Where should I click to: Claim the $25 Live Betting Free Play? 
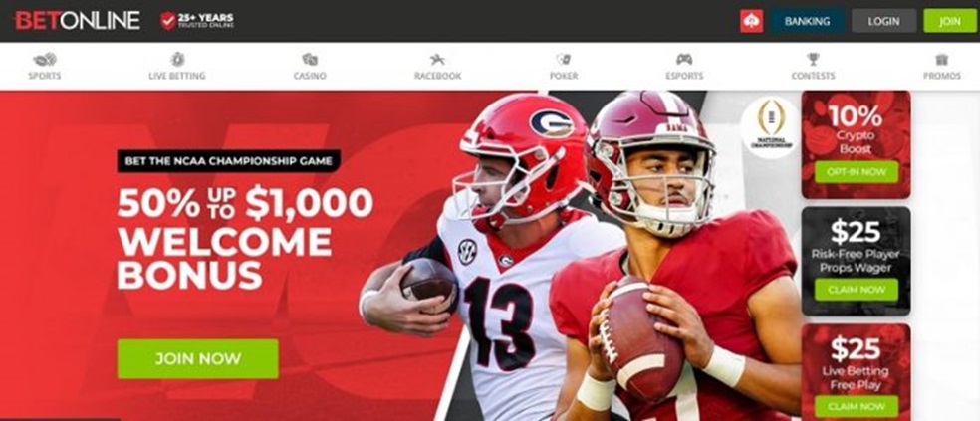857,407
